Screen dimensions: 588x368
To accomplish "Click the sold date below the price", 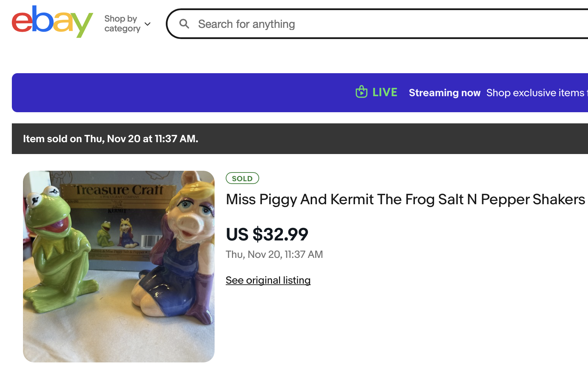I will (x=274, y=254).
